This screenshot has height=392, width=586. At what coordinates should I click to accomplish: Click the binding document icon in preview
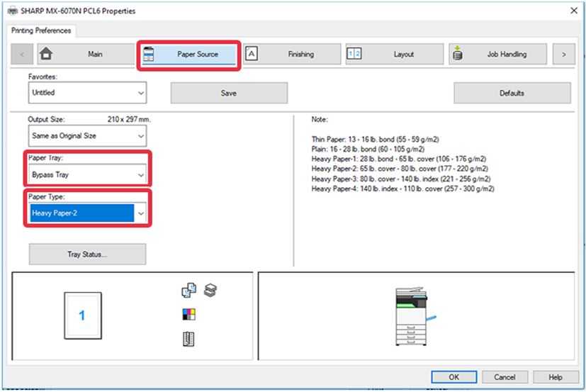(188, 340)
